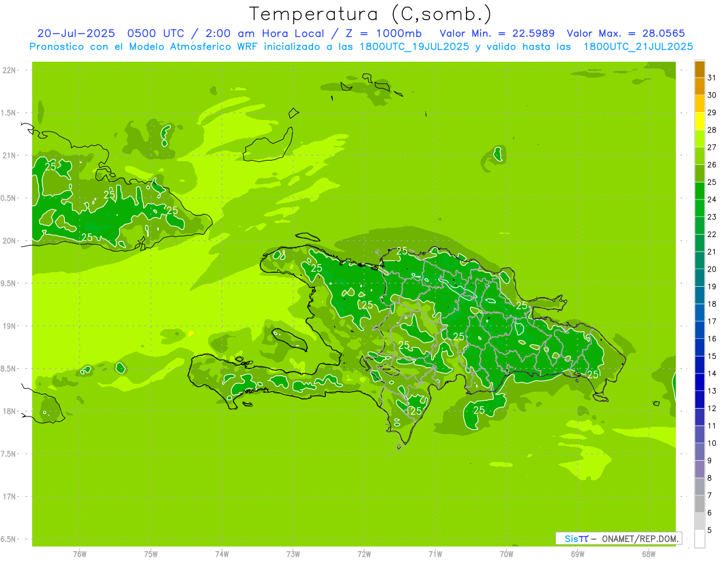Click 'Valor Max. = 28.0565' text
The width and height of the screenshot is (728, 562).
point(627,33)
